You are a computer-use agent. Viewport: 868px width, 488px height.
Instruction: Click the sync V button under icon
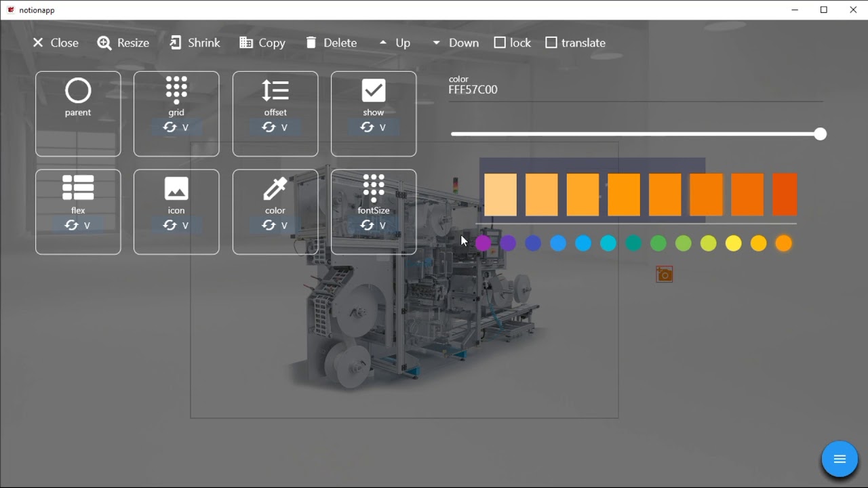click(176, 225)
